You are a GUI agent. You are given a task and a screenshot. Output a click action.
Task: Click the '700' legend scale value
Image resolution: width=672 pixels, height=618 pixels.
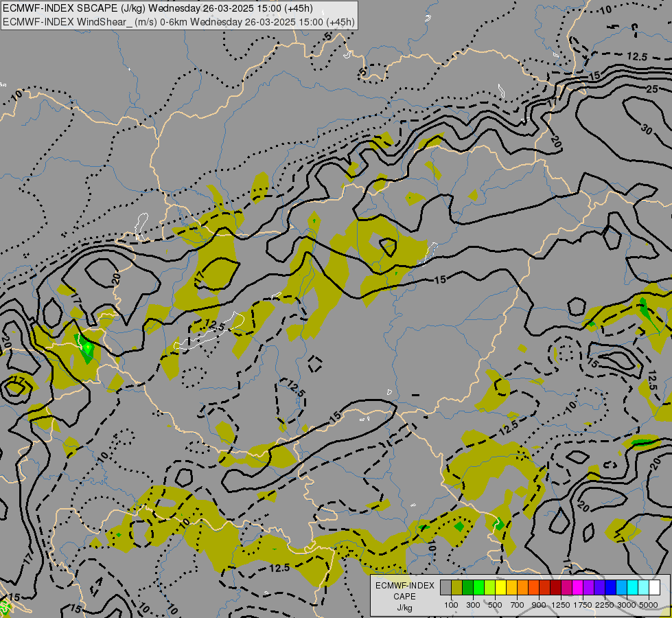coord(518,605)
